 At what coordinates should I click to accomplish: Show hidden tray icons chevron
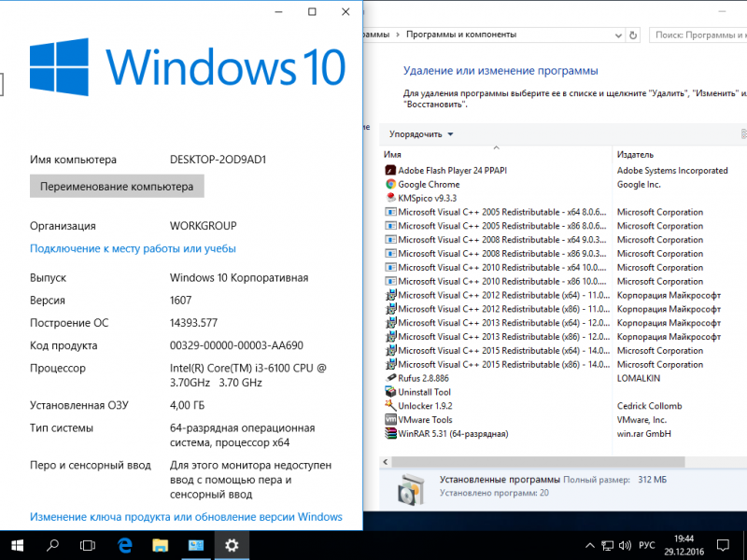point(590,546)
